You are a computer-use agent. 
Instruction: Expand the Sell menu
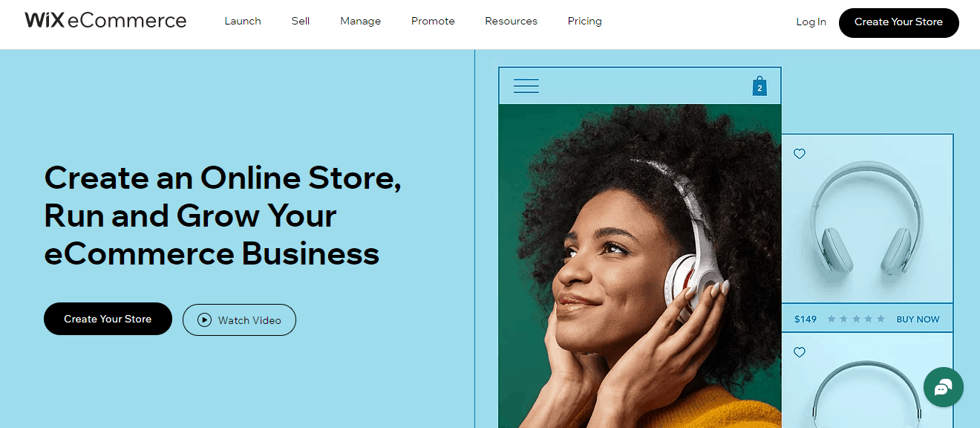301,21
